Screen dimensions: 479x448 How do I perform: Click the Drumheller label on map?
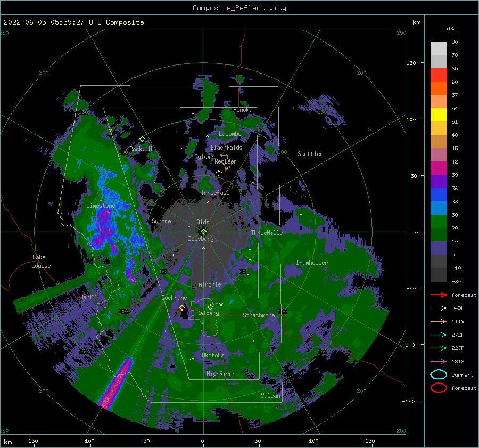pos(312,263)
